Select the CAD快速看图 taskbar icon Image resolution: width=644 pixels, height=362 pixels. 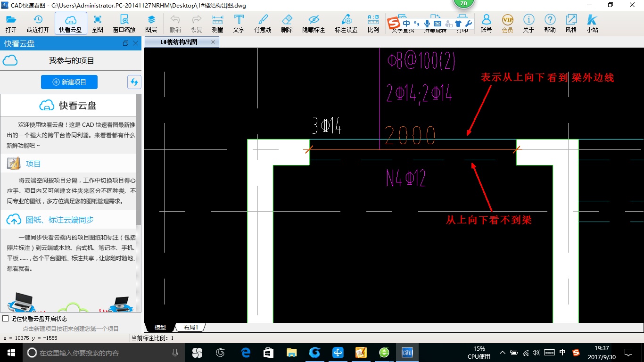pyautogui.click(x=407, y=352)
